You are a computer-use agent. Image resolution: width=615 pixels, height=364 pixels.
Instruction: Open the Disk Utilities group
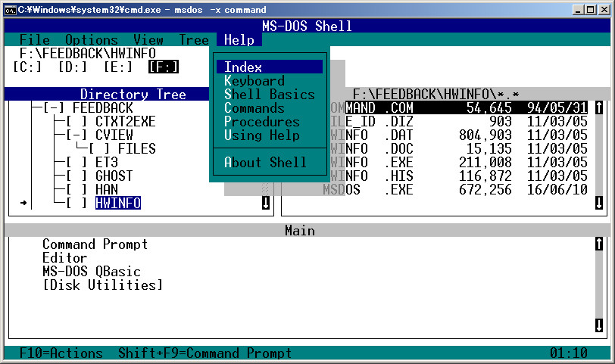tap(103, 285)
